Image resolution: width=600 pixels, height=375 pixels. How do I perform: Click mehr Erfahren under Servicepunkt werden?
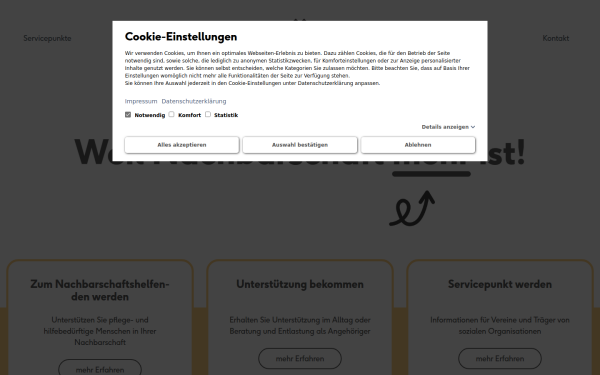point(500,359)
